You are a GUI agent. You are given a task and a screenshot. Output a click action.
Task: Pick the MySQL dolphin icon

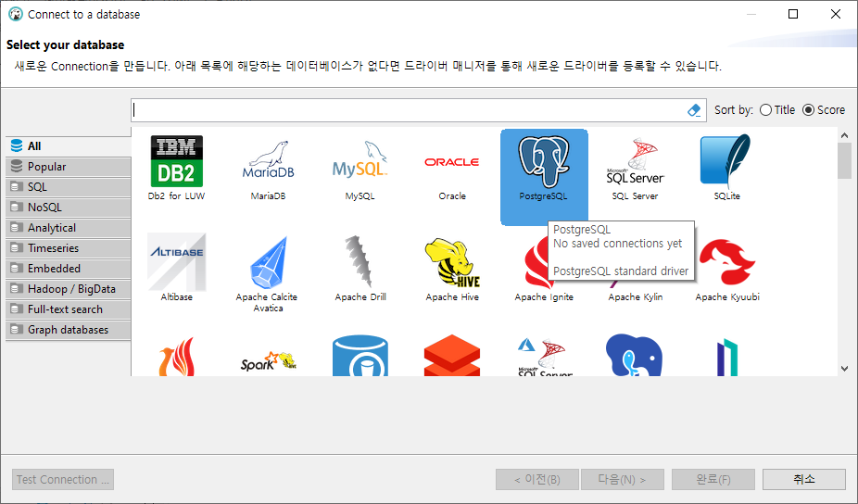point(360,159)
